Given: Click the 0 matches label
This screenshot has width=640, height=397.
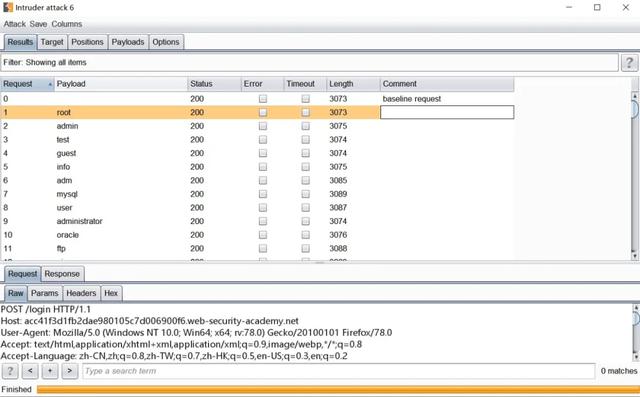Looking at the screenshot, I should pyautogui.click(x=619, y=371).
